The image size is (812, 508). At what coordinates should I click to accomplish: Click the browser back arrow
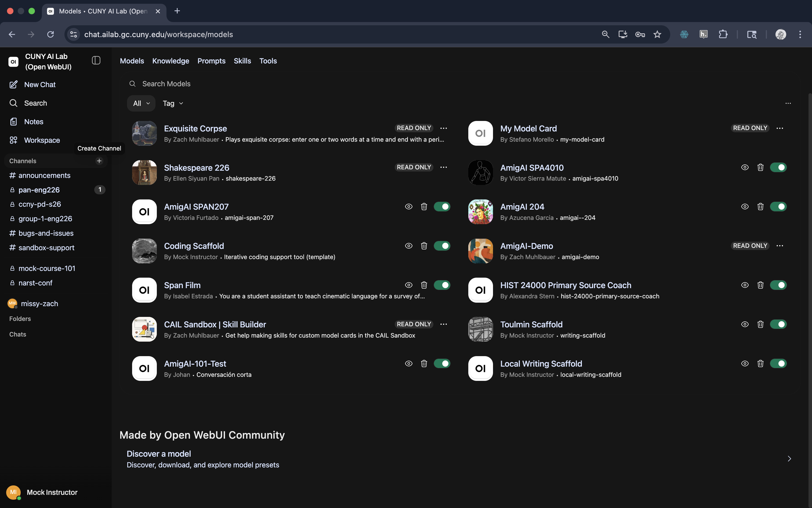(12, 34)
